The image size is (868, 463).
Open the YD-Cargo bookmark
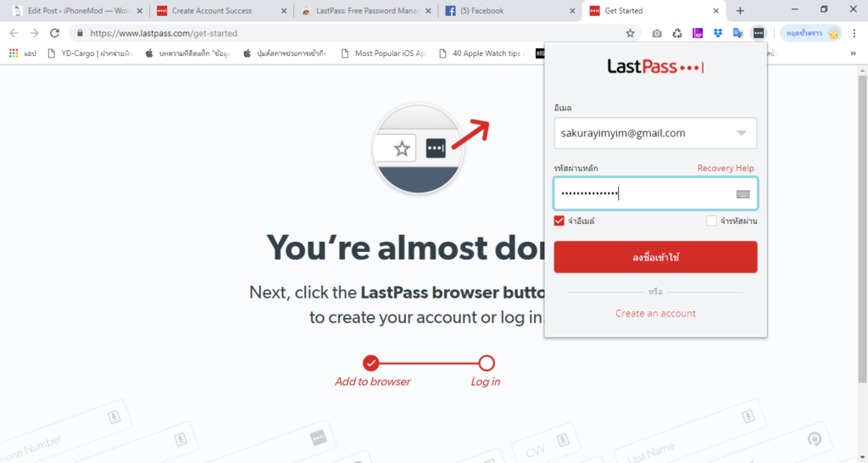tap(90, 53)
